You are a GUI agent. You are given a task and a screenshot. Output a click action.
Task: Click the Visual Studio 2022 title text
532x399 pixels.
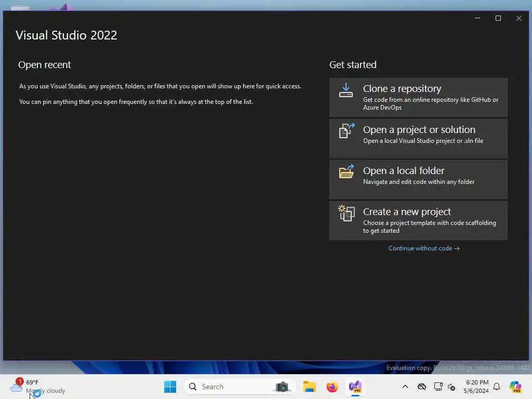coord(66,35)
